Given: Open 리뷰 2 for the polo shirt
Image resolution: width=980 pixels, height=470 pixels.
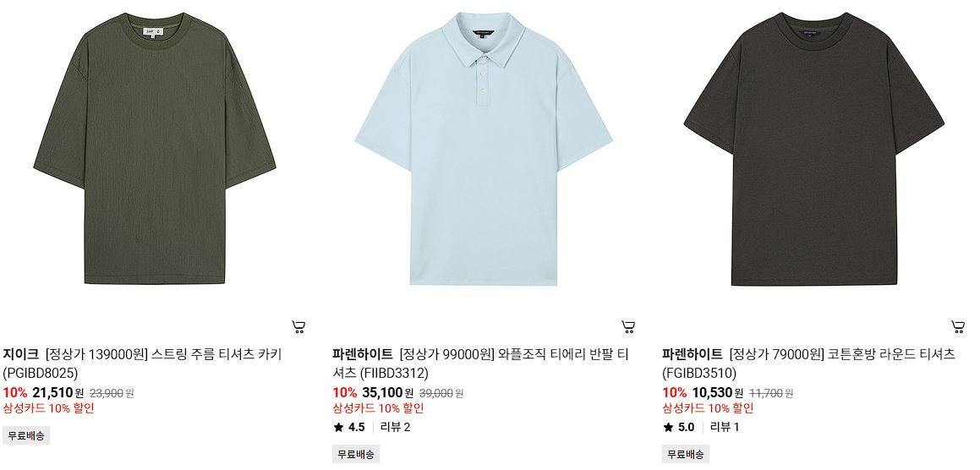Looking at the screenshot, I should click(396, 428).
